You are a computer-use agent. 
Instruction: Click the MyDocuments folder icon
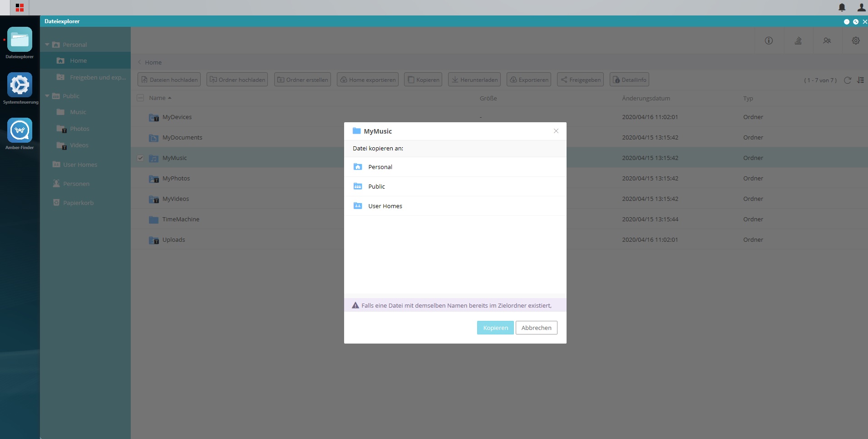click(154, 138)
